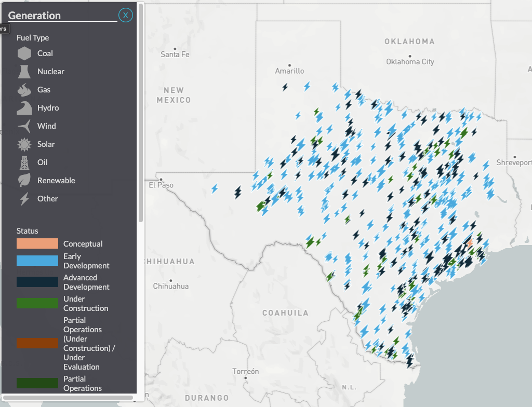Viewport: 532px width, 407px height.
Task: Toggle the Under Construction status filter
Action: (x=37, y=303)
